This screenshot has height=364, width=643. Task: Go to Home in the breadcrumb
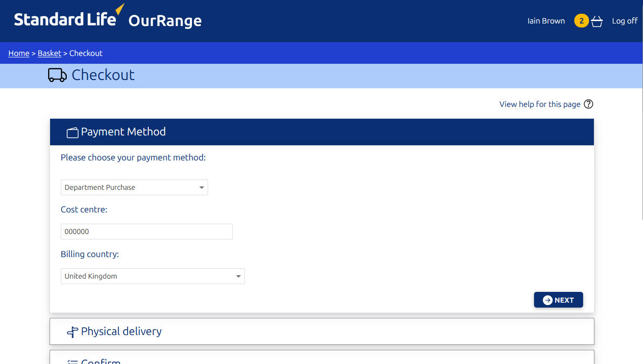click(x=19, y=53)
